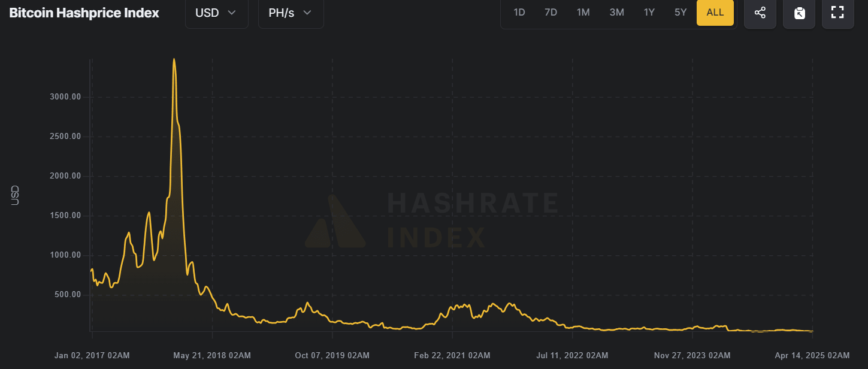Image resolution: width=868 pixels, height=369 pixels.
Task: Click the vertical USD axis title
Action: 16,195
